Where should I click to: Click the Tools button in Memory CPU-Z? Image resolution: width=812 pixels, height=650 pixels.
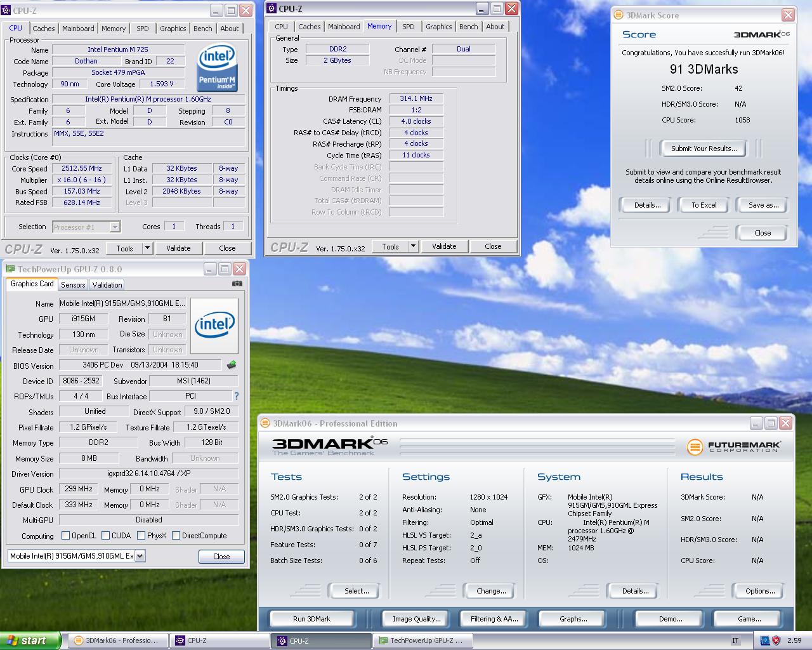pyautogui.click(x=391, y=246)
